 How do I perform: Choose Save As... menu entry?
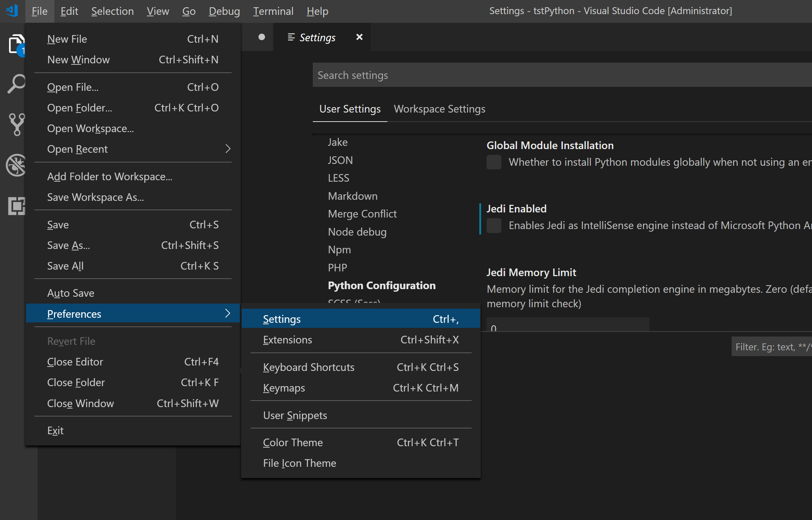(133, 245)
